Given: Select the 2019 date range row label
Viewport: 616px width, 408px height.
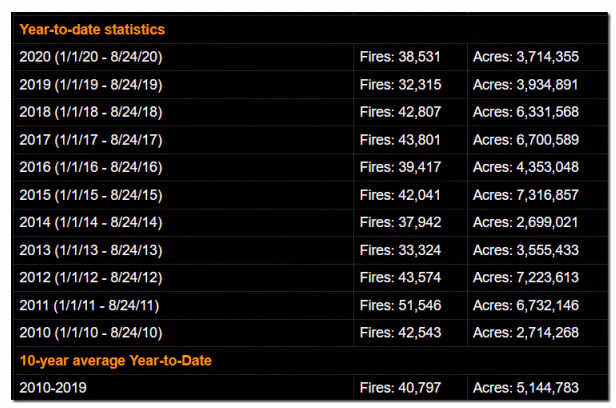Looking at the screenshot, I should pyautogui.click(x=90, y=84).
